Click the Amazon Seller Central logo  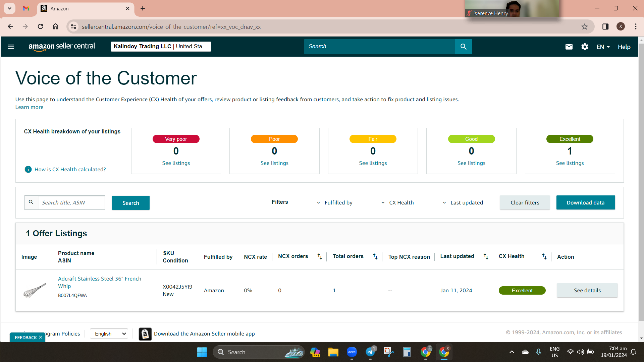(62, 47)
